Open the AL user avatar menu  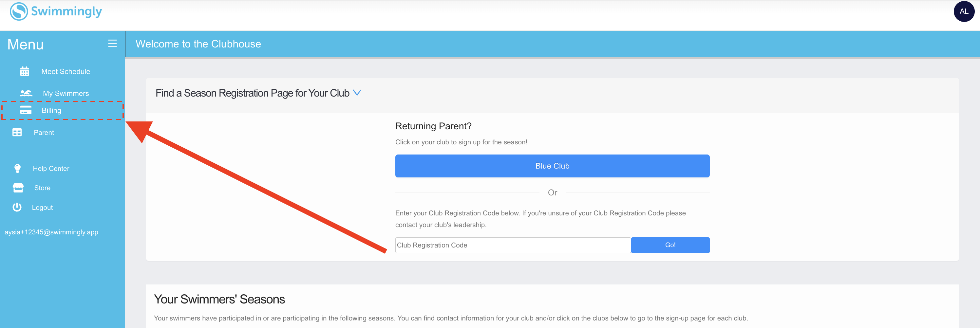pos(964,11)
